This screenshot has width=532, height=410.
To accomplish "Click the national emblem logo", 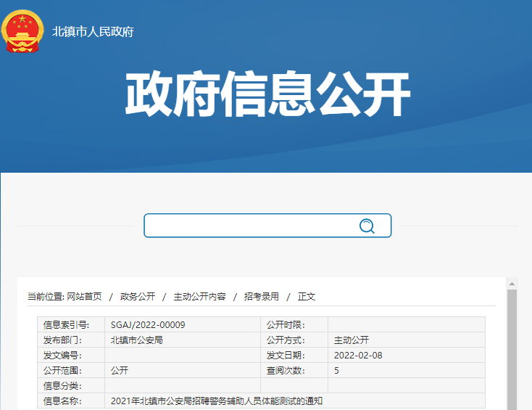I will (x=22, y=31).
